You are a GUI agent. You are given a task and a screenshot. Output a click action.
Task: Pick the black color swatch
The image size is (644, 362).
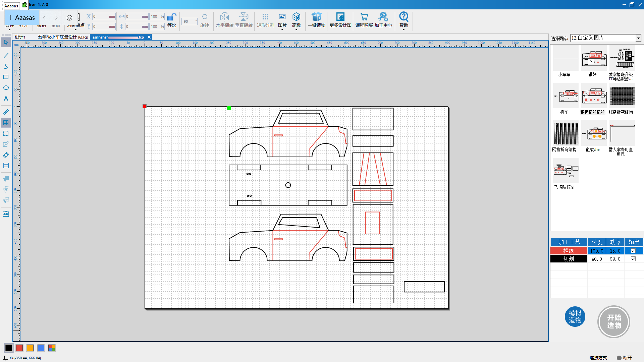point(9,348)
